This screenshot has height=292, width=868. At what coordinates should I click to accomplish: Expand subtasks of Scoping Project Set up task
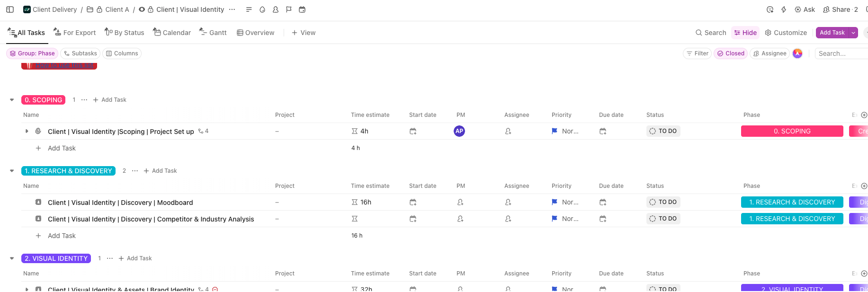(x=27, y=131)
